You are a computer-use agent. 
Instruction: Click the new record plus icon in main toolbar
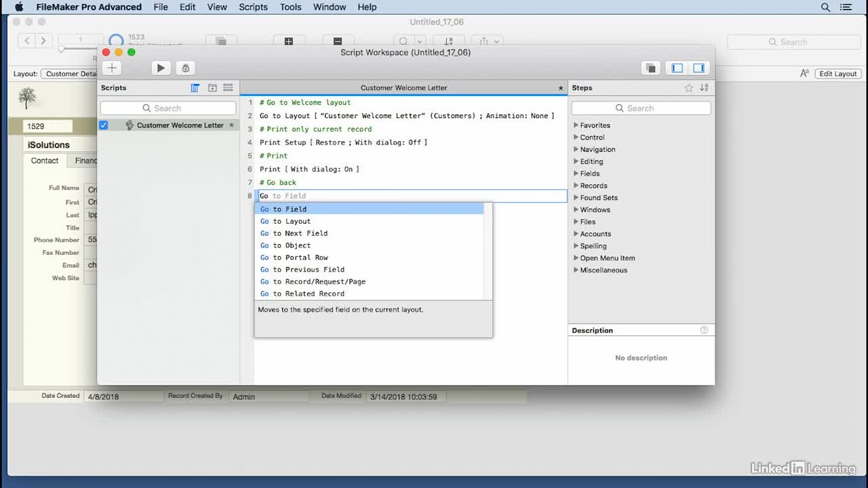click(x=288, y=41)
